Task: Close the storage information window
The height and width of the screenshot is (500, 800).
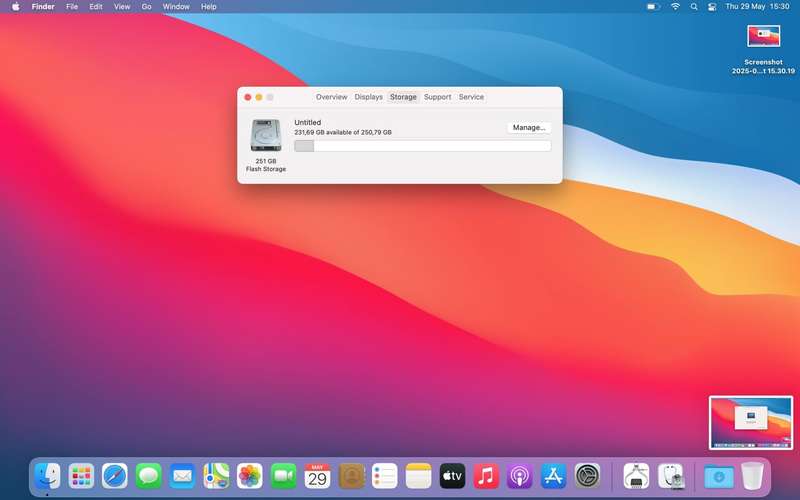Action: coord(248,97)
